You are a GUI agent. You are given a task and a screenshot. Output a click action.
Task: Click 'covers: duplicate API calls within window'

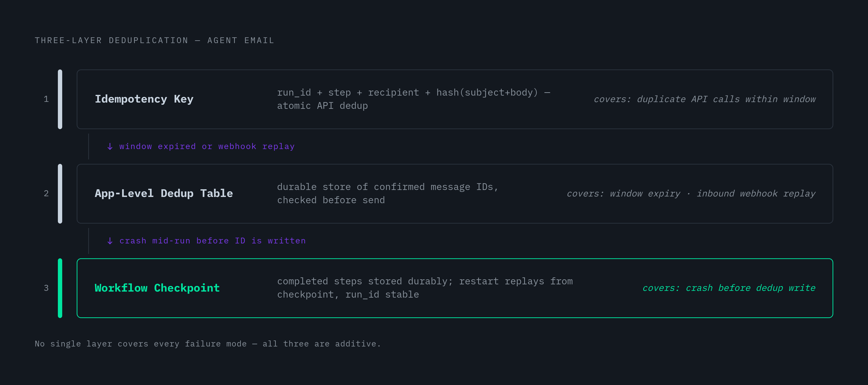(x=705, y=99)
